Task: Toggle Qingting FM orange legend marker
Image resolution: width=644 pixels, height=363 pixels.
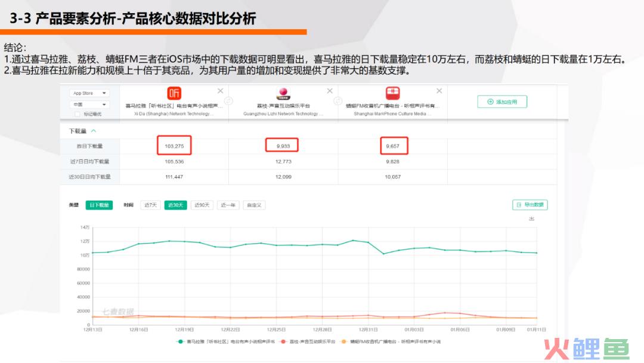Action: (x=344, y=342)
